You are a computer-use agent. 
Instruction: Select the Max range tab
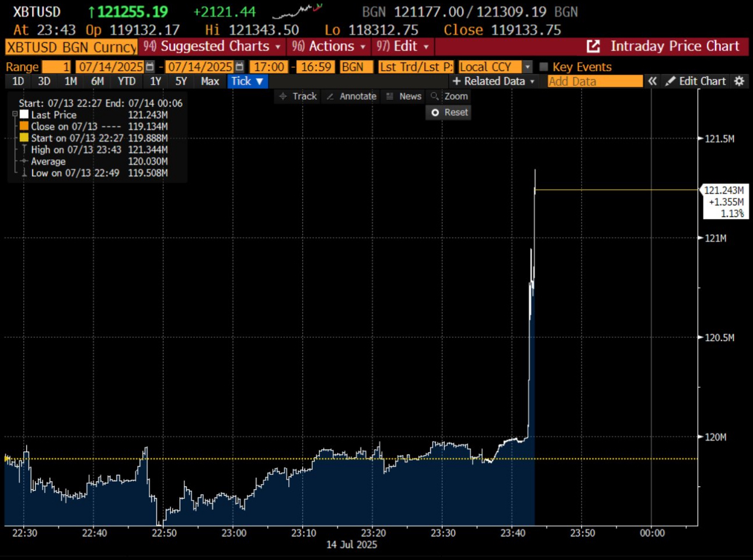click(x=210, y=81)
